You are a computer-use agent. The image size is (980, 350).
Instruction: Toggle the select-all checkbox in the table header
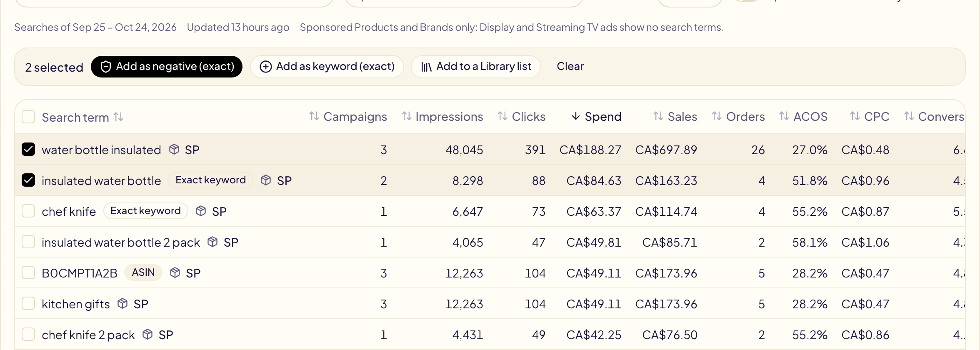28,117
